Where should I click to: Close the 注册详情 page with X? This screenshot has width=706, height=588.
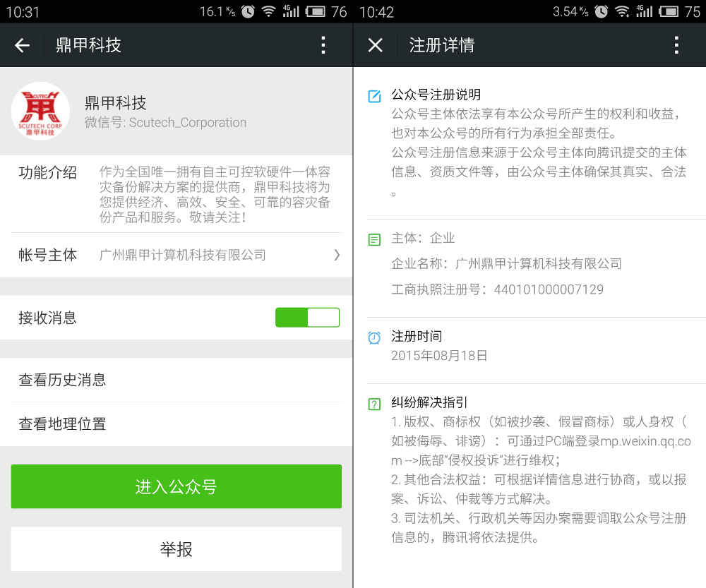(x=375, y=45)
